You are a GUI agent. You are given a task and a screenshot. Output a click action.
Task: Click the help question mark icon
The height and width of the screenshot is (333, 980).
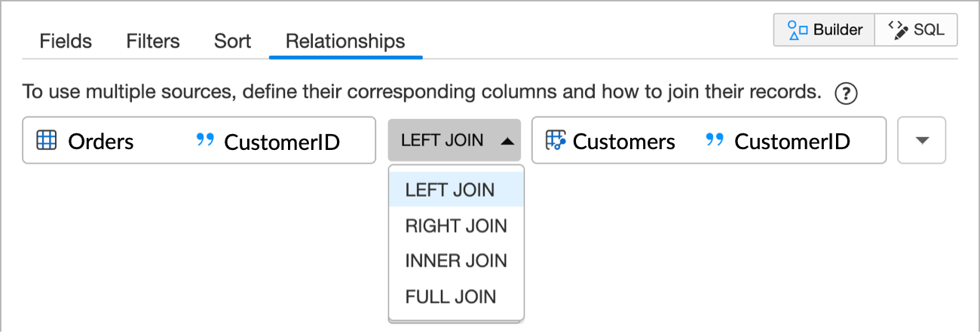tap(847, 93)
